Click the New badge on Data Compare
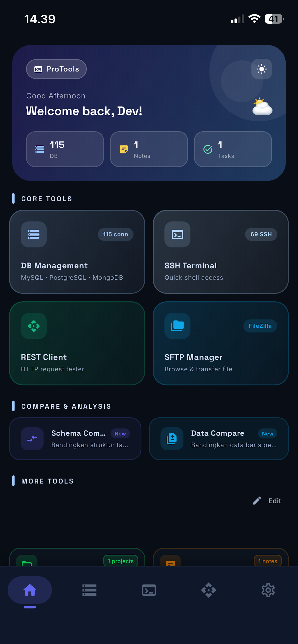The height and width of the screenshot is (644, 298). (268, 433)
